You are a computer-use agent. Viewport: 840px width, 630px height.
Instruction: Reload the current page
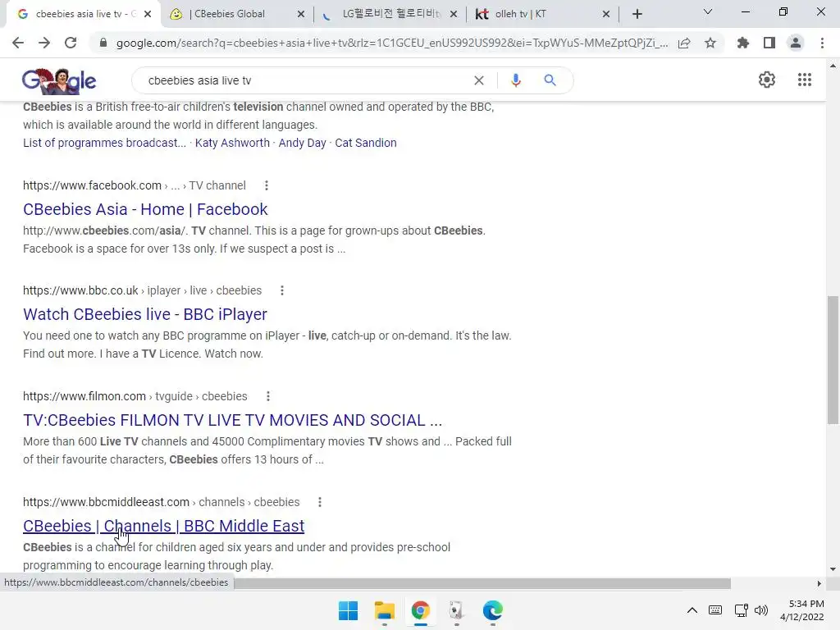(x=71, y=43)
